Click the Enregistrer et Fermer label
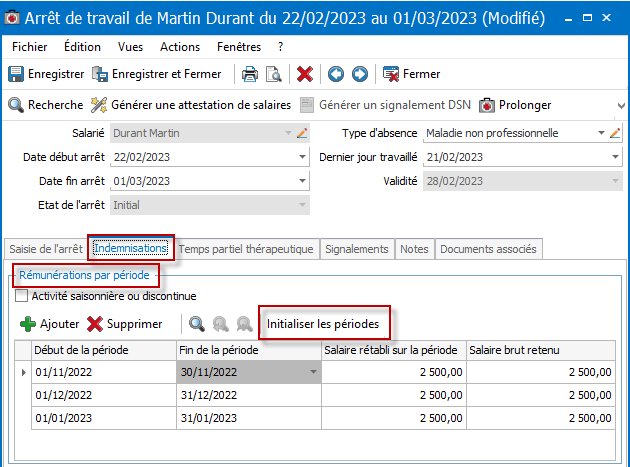The width and height of the screenshot is (630, 467). [x=166, y=74]
